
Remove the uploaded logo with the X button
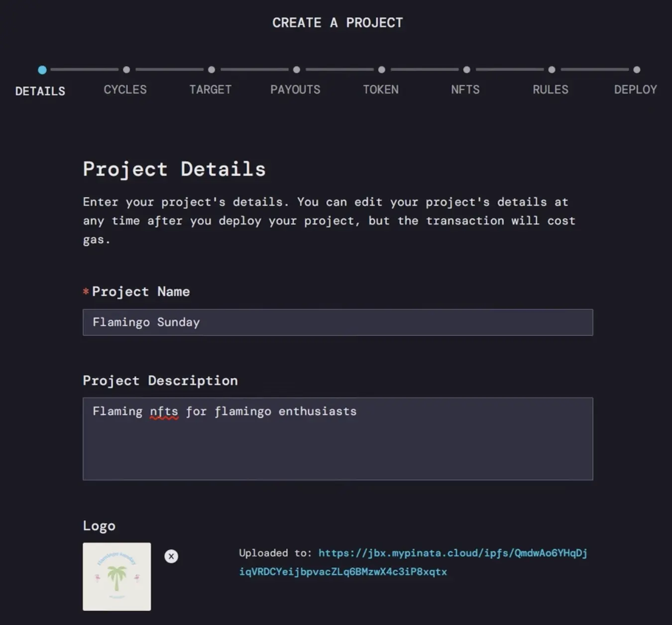171,556
